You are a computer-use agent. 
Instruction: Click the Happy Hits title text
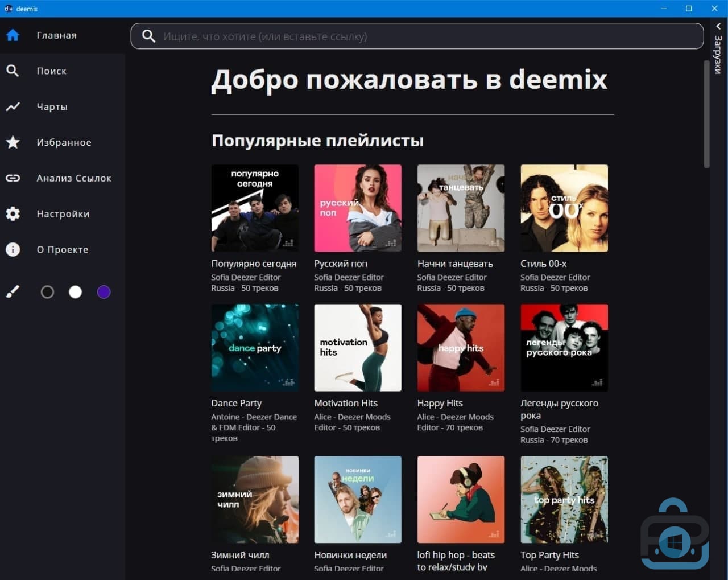pyautogui.click(x=440, y=403)
